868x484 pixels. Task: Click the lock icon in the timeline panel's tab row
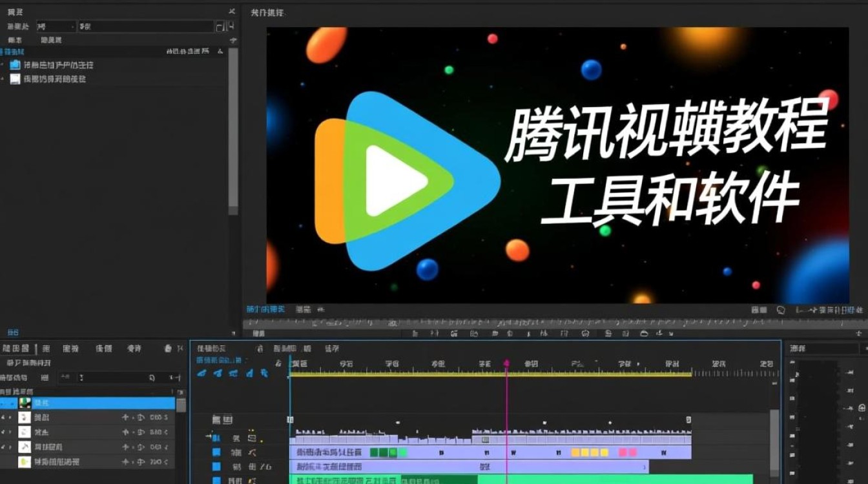(x=260, y=348)
